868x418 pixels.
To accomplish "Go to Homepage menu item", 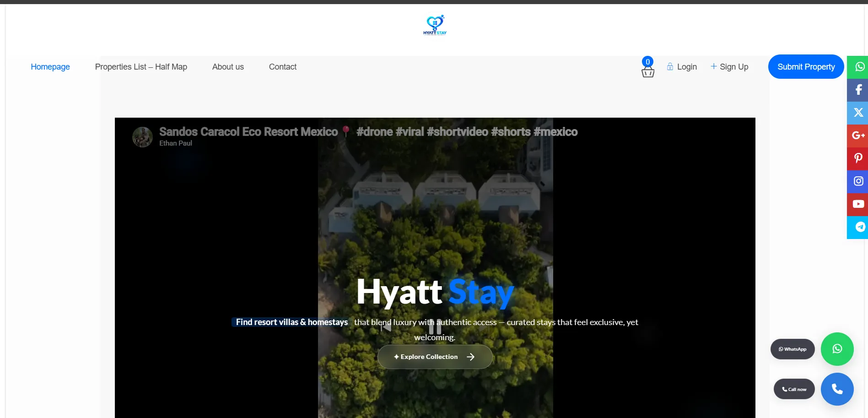I will pos(50,67).
